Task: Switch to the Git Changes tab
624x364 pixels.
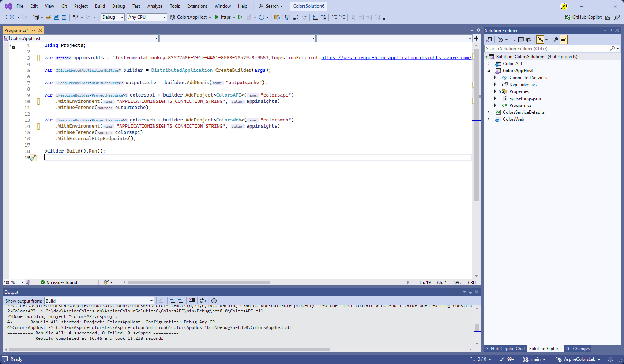Action: click(578, 349)
